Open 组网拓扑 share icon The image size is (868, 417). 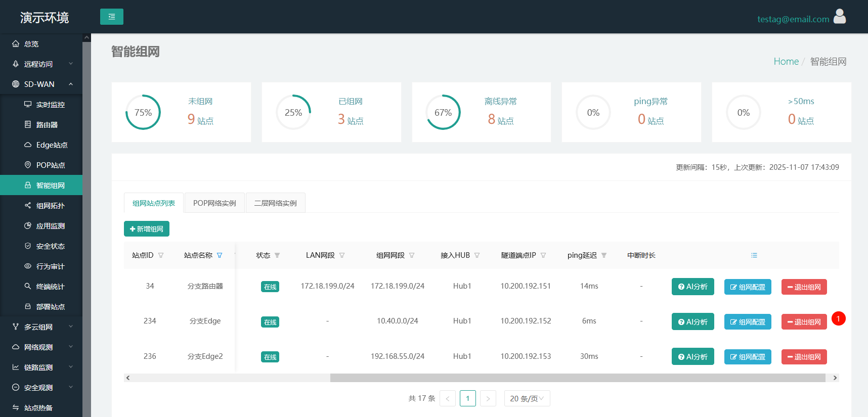pos(28,206)
